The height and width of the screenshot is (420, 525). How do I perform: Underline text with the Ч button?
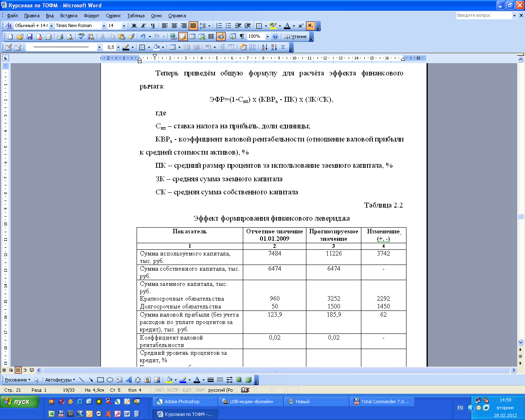(153, 26)
